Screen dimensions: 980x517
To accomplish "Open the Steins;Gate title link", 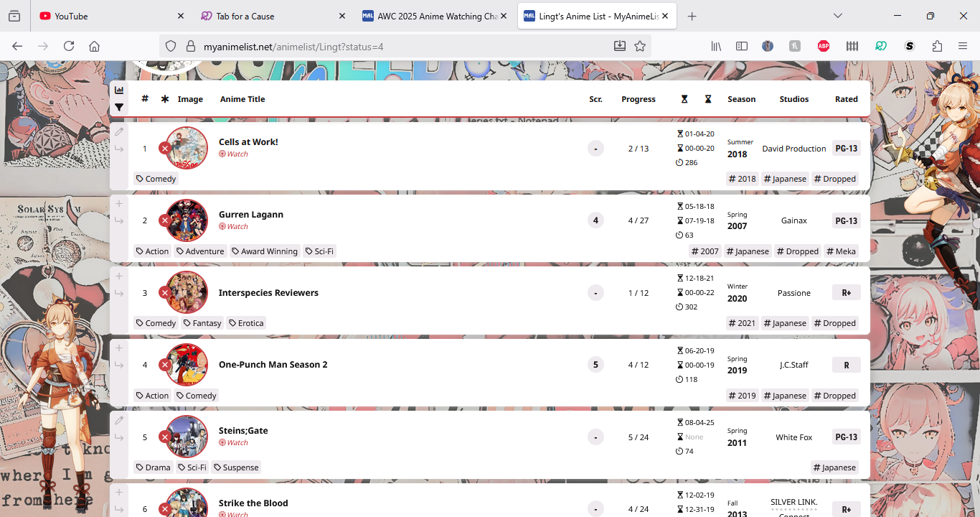I will [243, 431].
